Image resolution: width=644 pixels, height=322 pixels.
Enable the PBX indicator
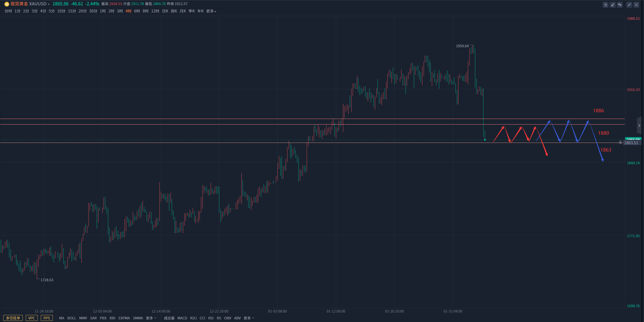click(103, 318)
